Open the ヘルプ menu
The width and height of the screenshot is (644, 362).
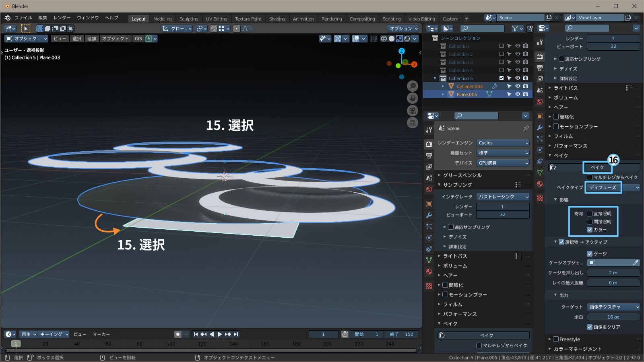coord(112,18)
